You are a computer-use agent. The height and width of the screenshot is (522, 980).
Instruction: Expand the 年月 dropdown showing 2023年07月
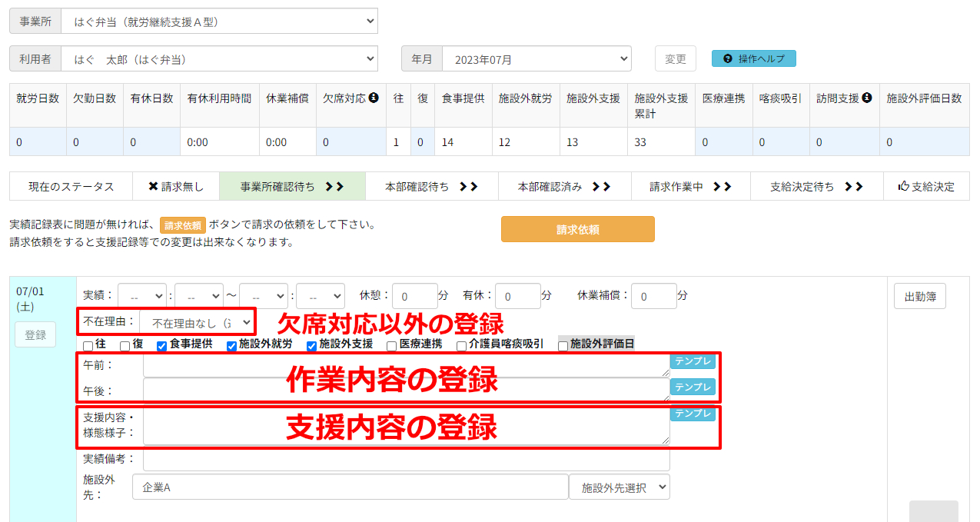tap(537, 59)
